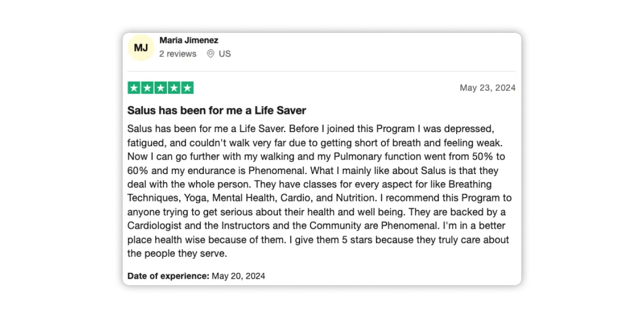The image size is (644, 312).
Task: Click the MJ avatar circle
Action: [x=141, y=48]
